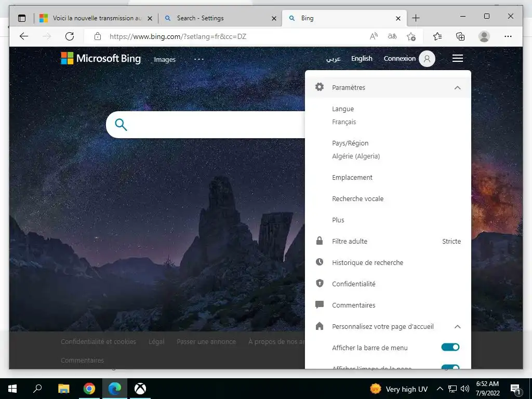
Task: Collapse the Paramètres section chevron
Action: (457, 87)
